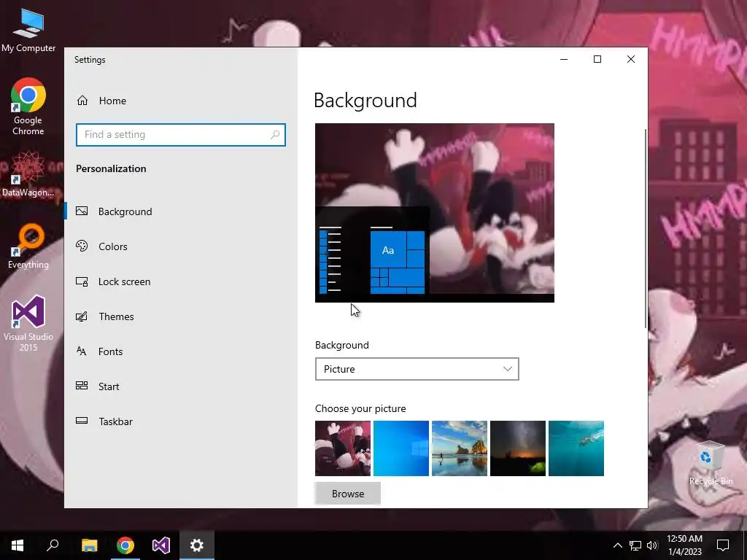The height and width of the screenshot is (560, 747).
Task: Select the Everything search desktop shortcut
Action: (28, 246)
